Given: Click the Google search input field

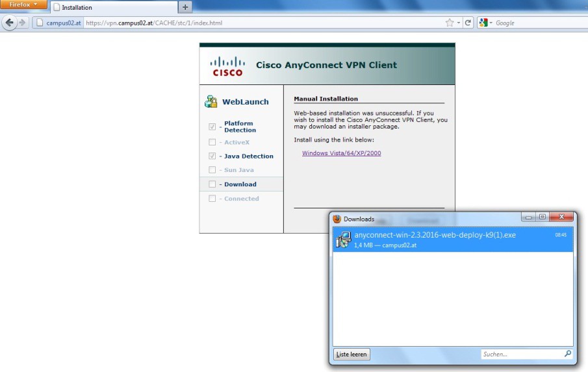Looking at the screenshot, I should pos(541,23).
